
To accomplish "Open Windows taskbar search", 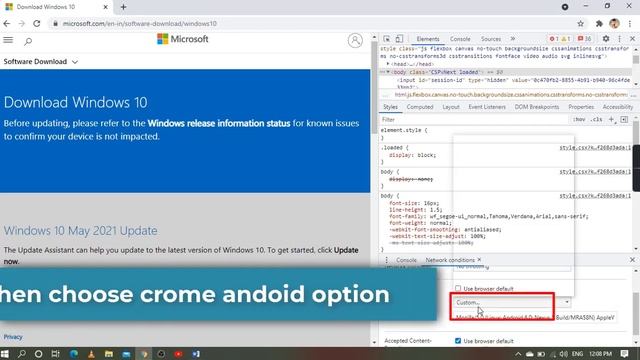I will tap(22, 354).
